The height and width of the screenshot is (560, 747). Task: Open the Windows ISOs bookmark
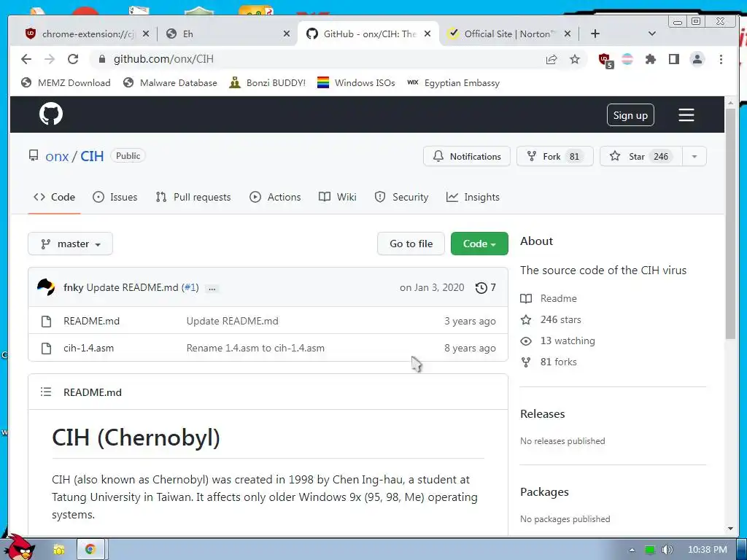click(356, 83)
